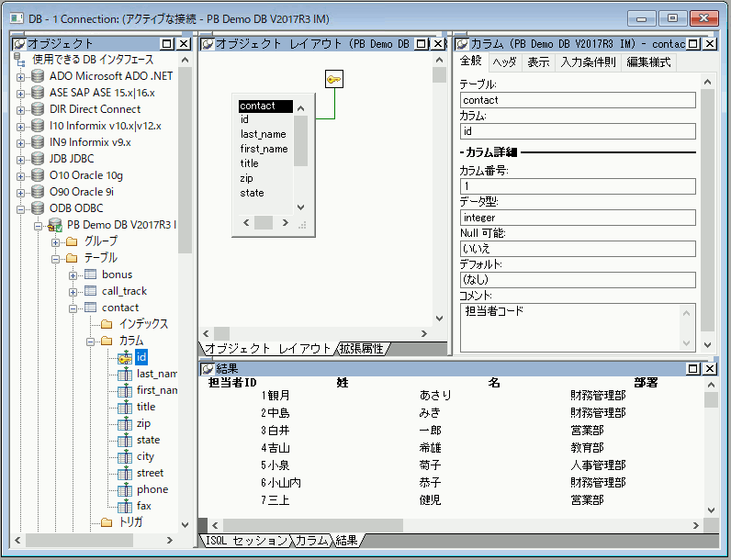The image size is (731, 560).
Task: Click the phone column icon
Action: coord(125,489)
